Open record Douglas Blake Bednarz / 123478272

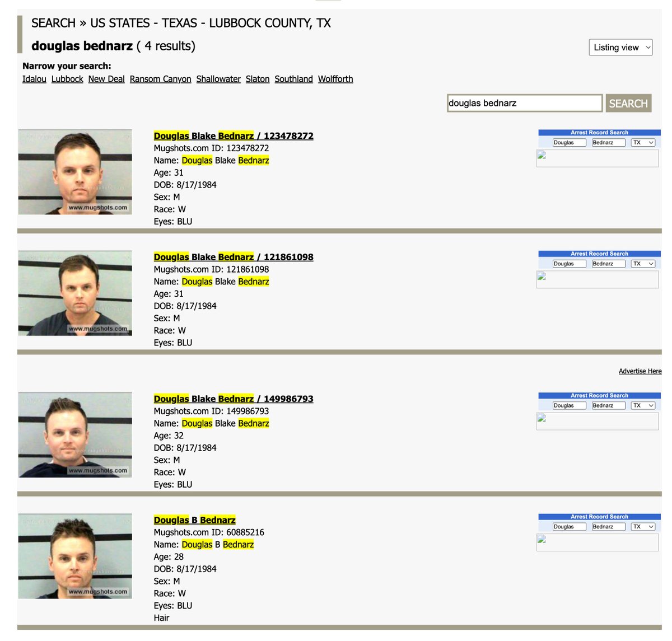pos(234,135)
